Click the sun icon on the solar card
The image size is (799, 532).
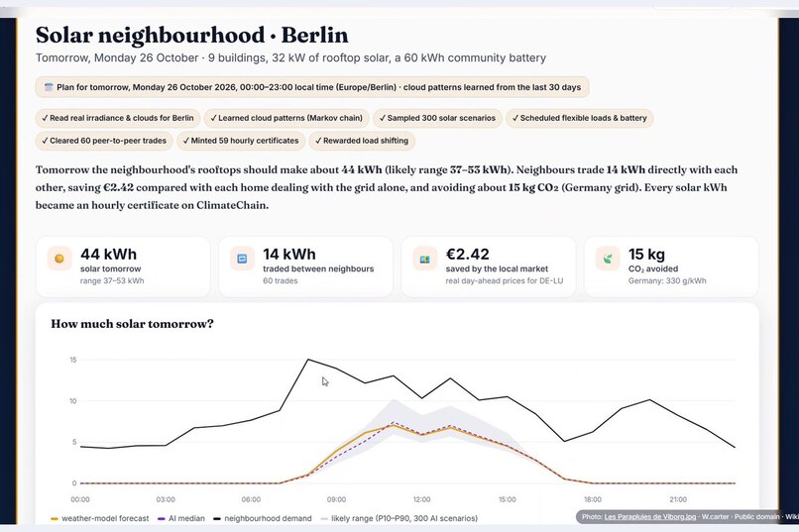(59, 259)
